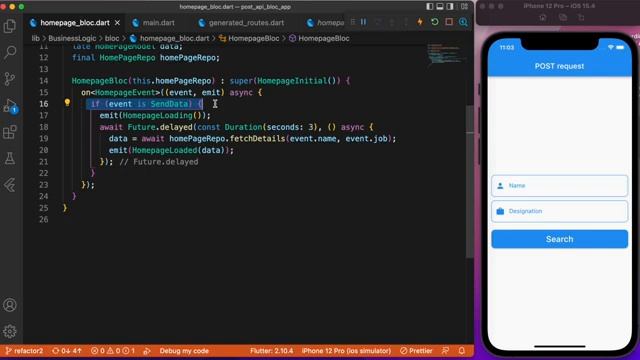Open the Extensions view
Image resolution: width=640 pixels, height=360 pixels.
click(10, 132)
